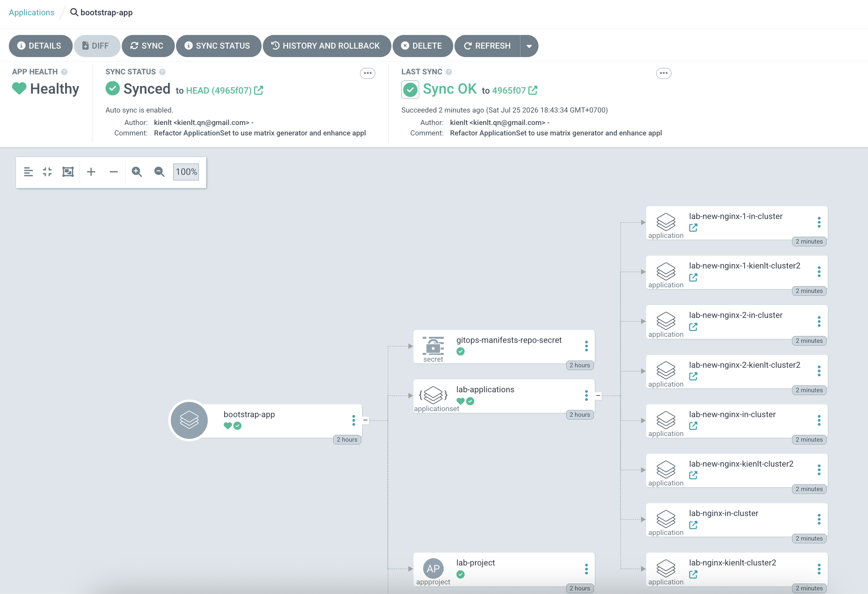The width and height of the screenshot is (868, 594).
Task: Click the minus collapse-all icon in the graph toolbar
Action: [x=114, y=172]
